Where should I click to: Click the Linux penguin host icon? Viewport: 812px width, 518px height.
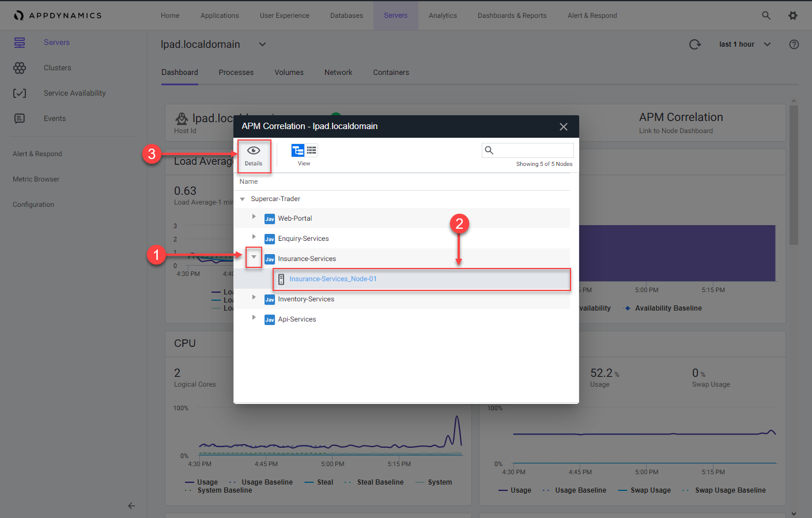(182, 119)
